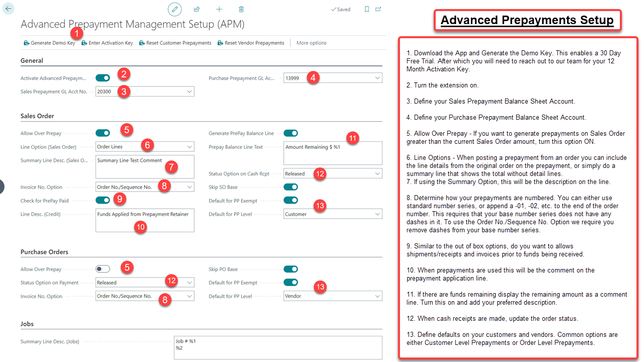Viewport: 644px width, 362px height.
Task: Collapse the General section header
Action: [x=32, y=61]
